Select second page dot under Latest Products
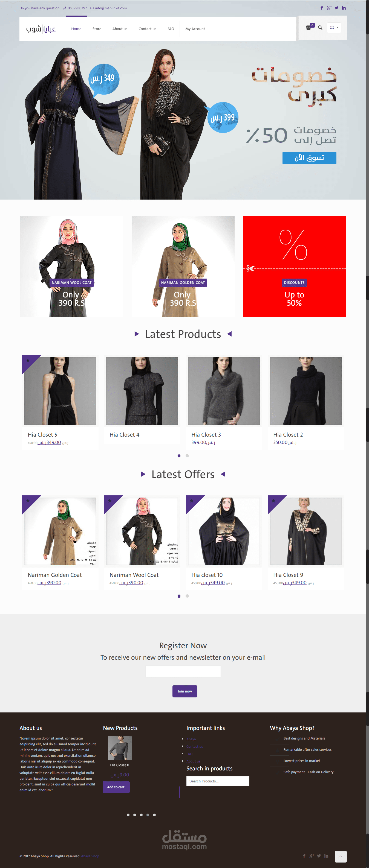Image resolution: width=369 pixels, height=868 pixels. 187,455
